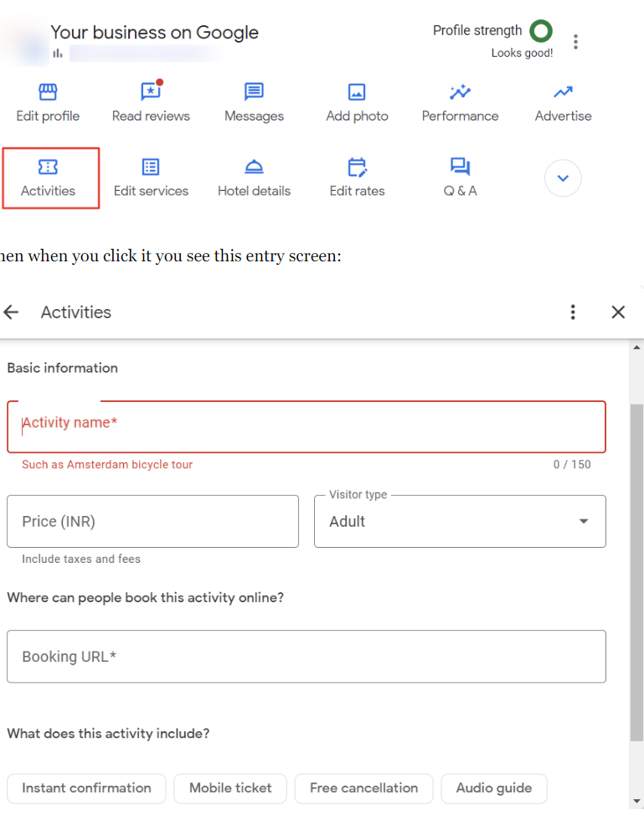Open Edit profile storefront icon
Screen dimensions: 644x815
pos(48,92)
